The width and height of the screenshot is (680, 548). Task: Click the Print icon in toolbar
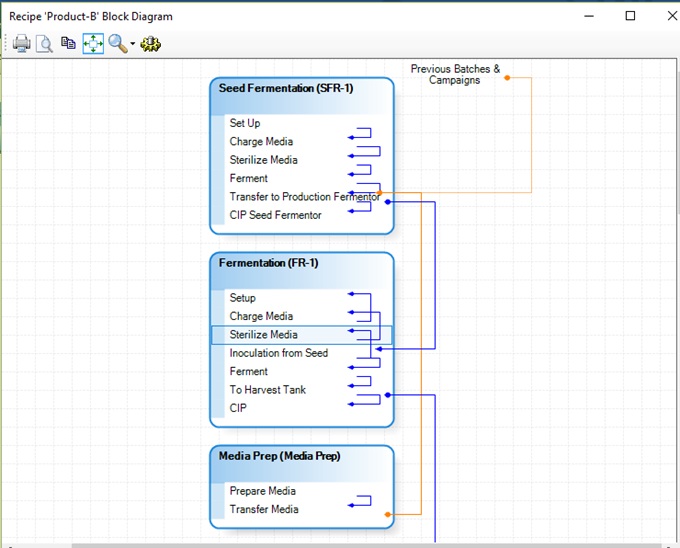pyautogui.click(x=21, y=44)
